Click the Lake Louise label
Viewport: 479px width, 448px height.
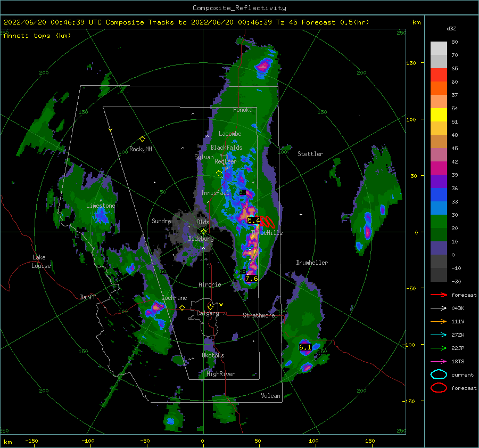41,262
